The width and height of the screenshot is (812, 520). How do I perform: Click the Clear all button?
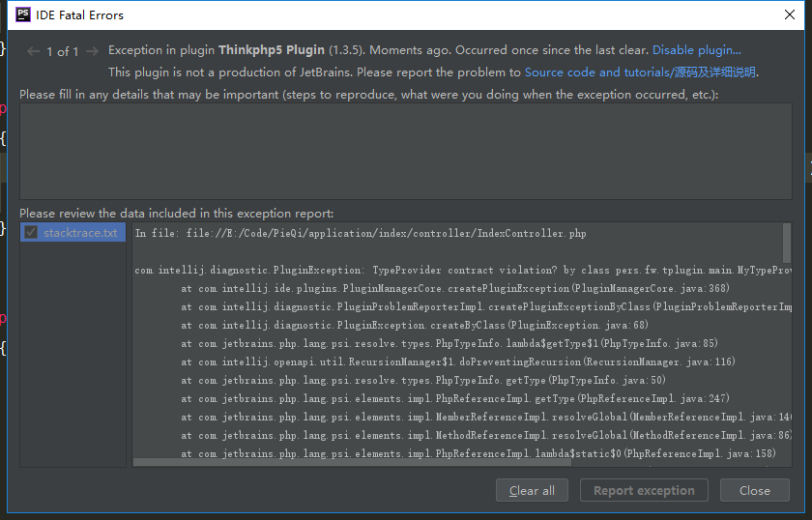point(532,490)
